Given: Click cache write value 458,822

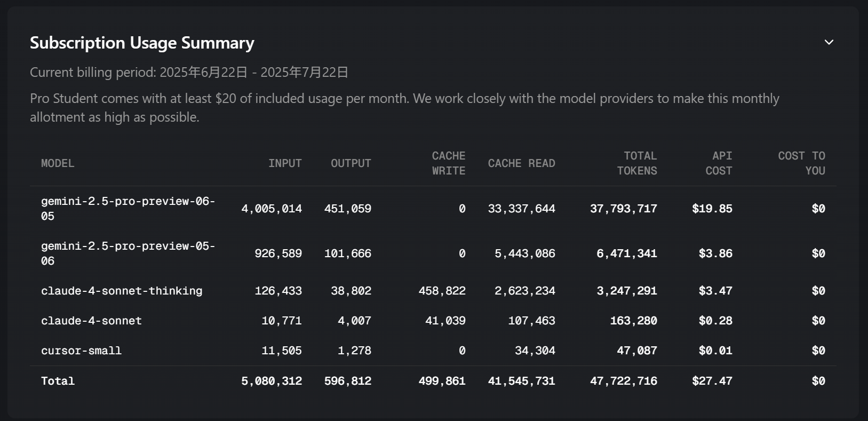Looking at the screenshot, I should coord(442,291).
